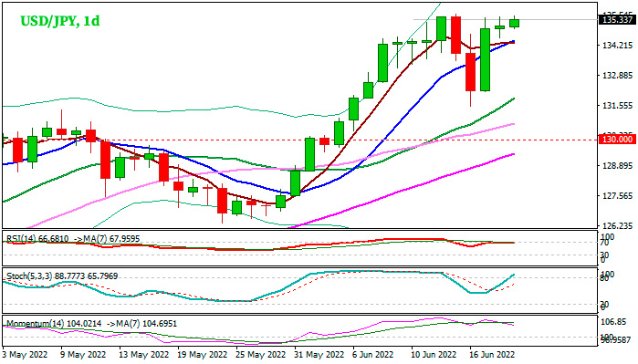Screen dimensions: 638x364
Task: Click the 19 May 2022 date label
Action: [203, 355]
